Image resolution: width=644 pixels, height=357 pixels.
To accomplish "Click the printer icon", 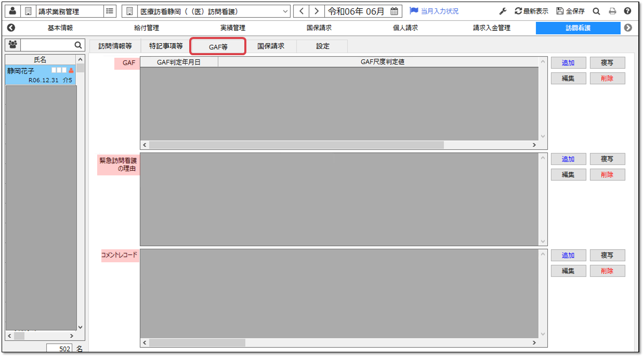I will point(612,11).
